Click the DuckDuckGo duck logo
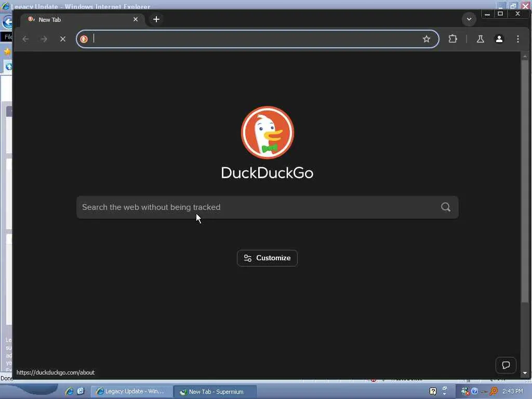The image size is (532, 399). coord(268,132)
